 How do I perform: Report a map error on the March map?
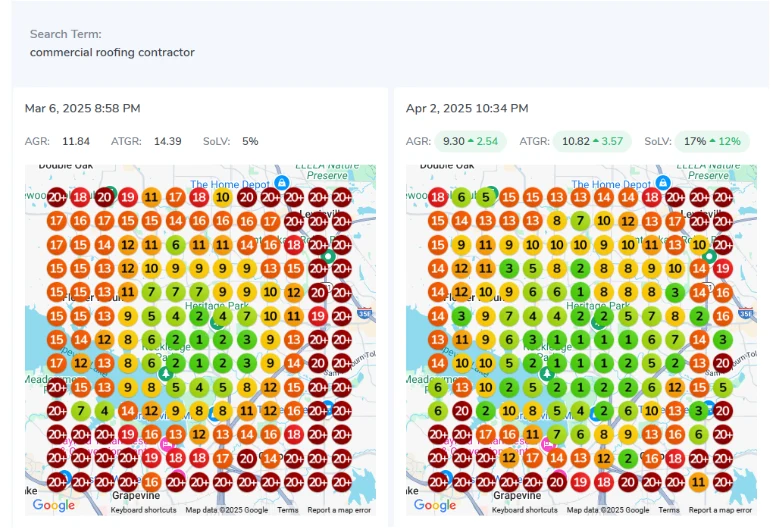pyautogui.click(x=340, y=510)
